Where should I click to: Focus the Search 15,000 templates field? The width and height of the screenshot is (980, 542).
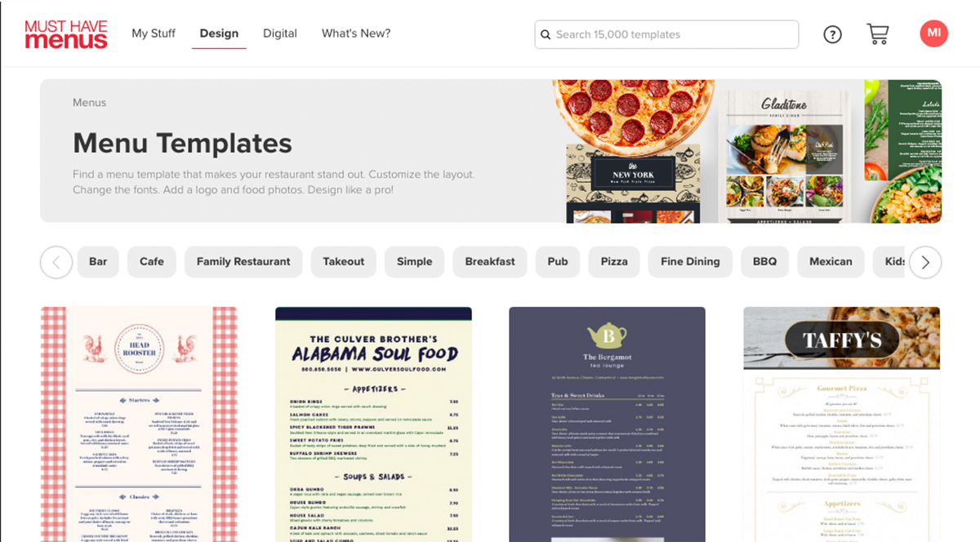[666, 34]
